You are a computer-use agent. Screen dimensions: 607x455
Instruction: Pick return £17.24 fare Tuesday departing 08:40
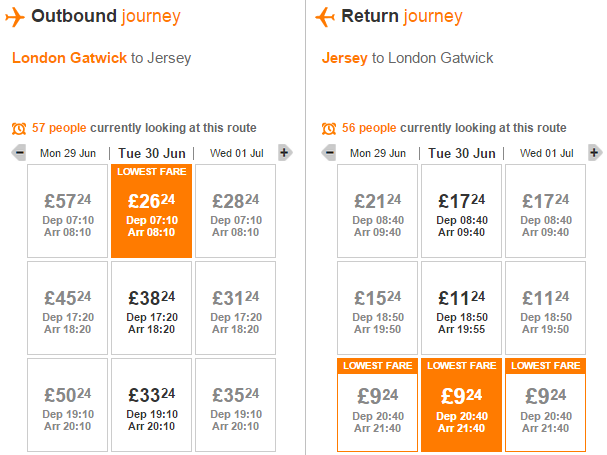point(461,211)
